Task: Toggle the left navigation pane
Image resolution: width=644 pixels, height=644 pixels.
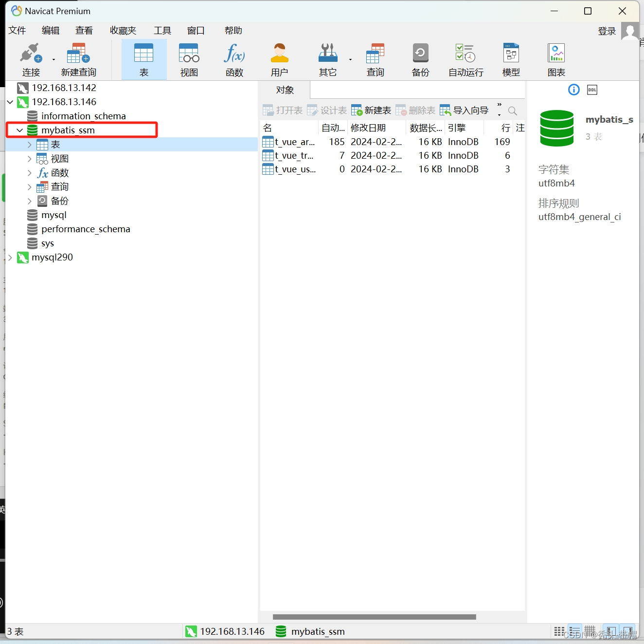Action: point(611,631)
